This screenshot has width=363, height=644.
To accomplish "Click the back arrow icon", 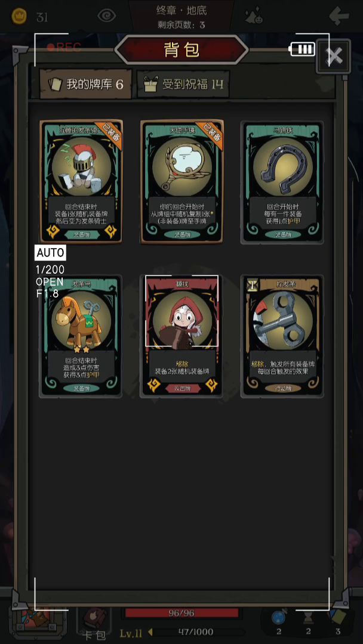I will [339, 17].
